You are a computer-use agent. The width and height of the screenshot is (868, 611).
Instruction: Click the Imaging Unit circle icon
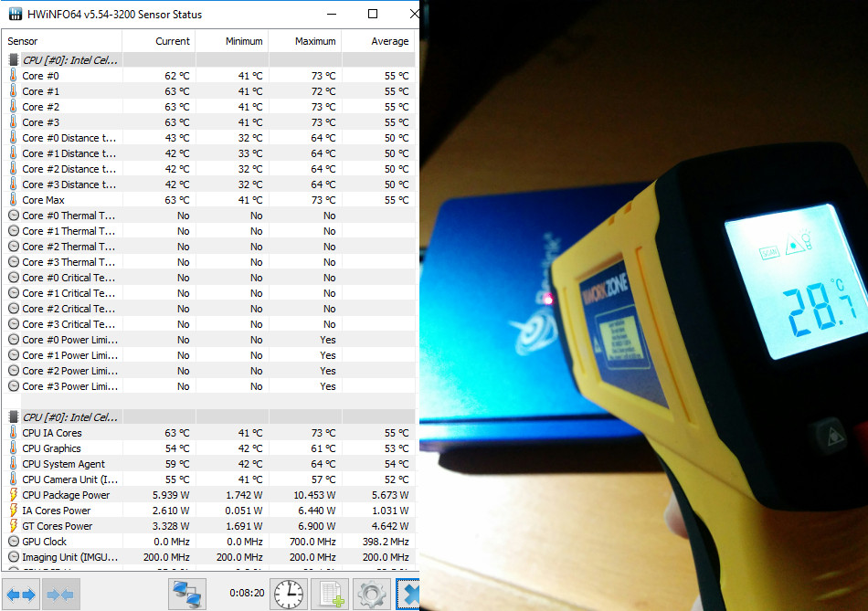tap(14, 557)
